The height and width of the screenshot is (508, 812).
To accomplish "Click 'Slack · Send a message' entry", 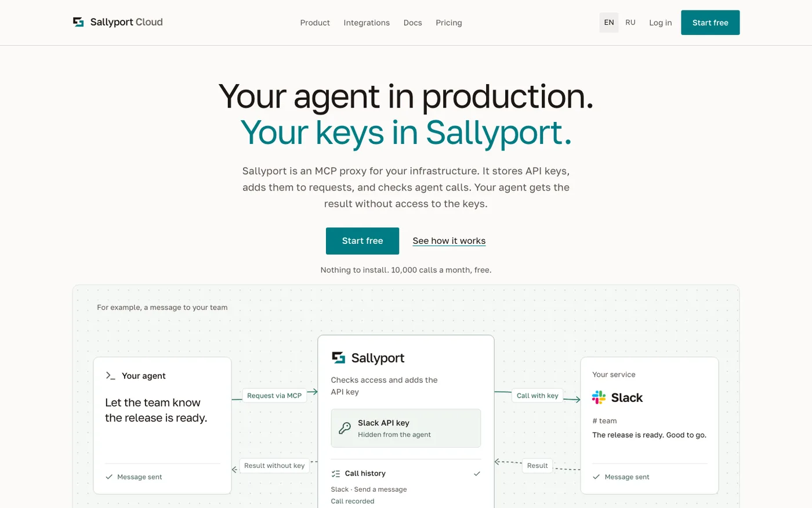I will tap(369, 489).
